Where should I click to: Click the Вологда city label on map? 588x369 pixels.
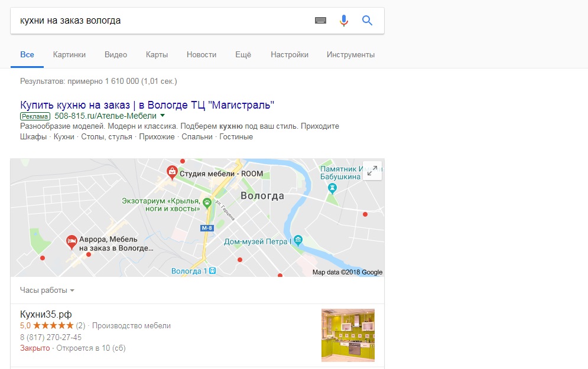262,196
